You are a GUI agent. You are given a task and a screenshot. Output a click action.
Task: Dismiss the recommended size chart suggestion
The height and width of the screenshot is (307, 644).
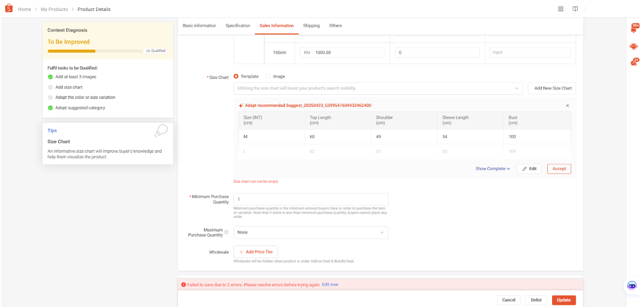(567, 106)
